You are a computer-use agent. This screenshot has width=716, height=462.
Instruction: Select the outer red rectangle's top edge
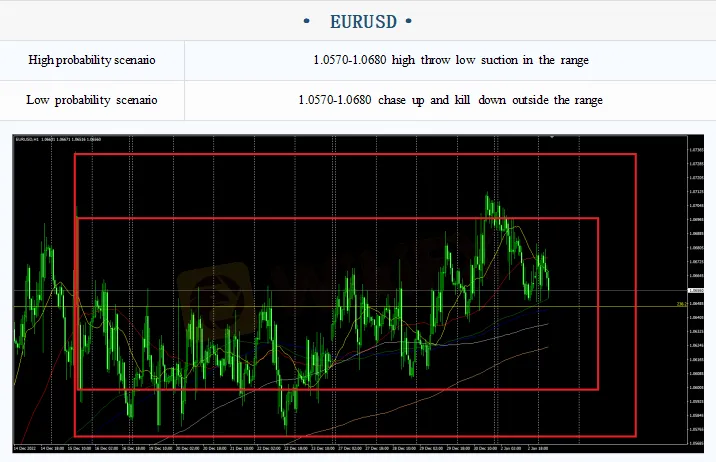(x=355, y=154)
